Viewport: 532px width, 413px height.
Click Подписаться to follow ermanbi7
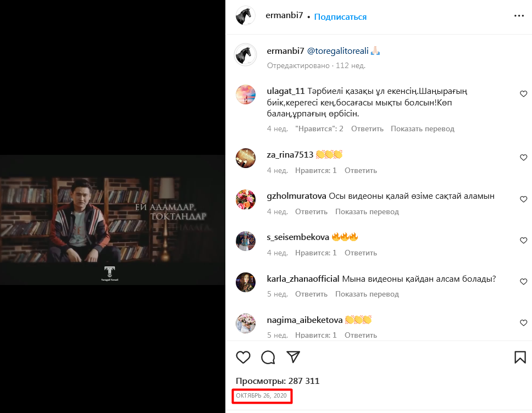pos(340,16)
